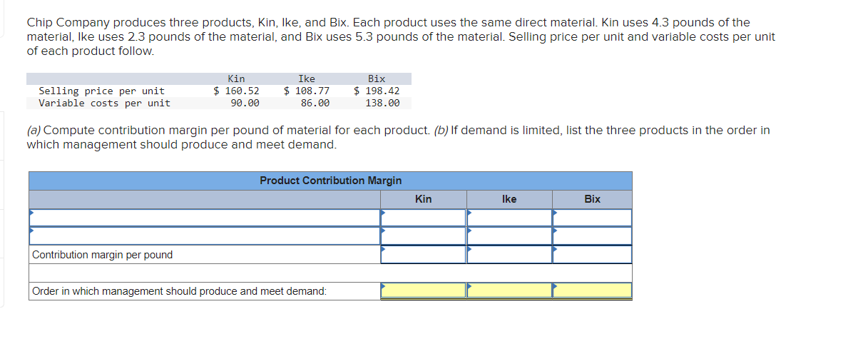Select Contribution margin per pound Kin cell

[423, 254]
